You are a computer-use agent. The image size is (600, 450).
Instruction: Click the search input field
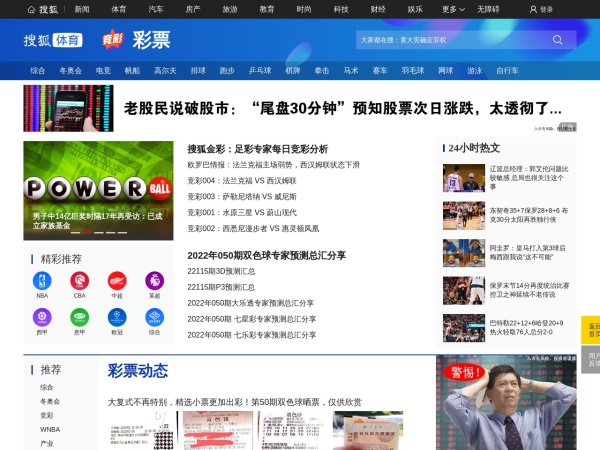450,40
